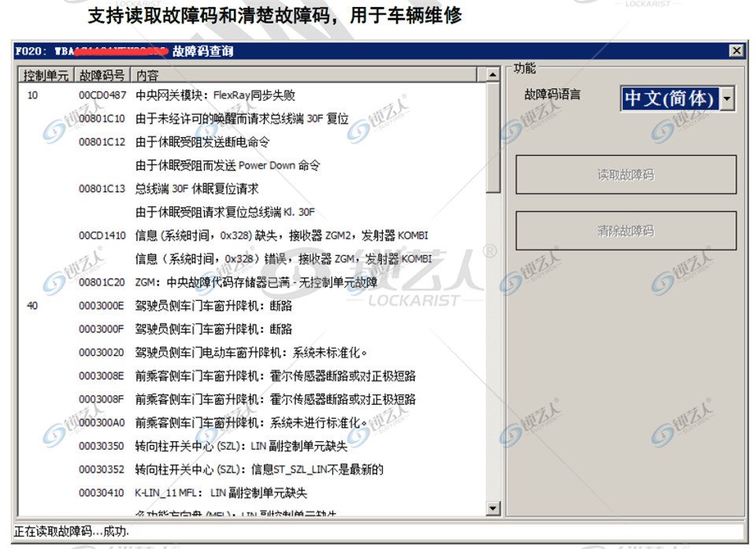Click the 读取故障码 button
This screenshot has height=549, width=756.
tap(626, 175)
